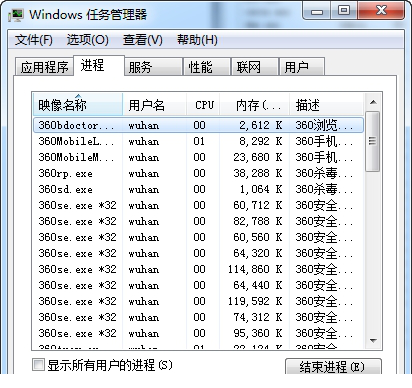The height and width of the screenshot is (388, 412).
Task: Open the 帮助(H) menu
Action: tap(197, 40)
